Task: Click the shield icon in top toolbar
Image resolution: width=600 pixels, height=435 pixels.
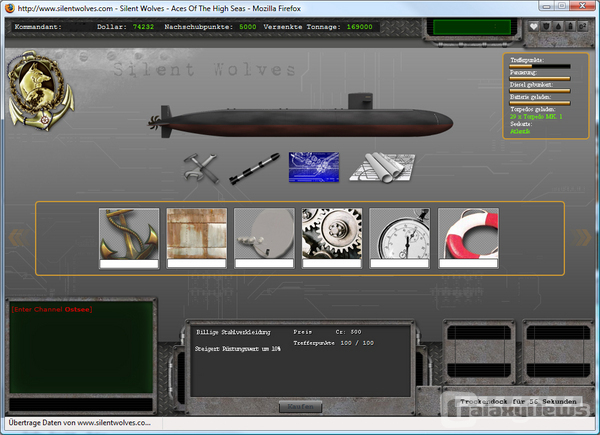Action: click(546, 27)
